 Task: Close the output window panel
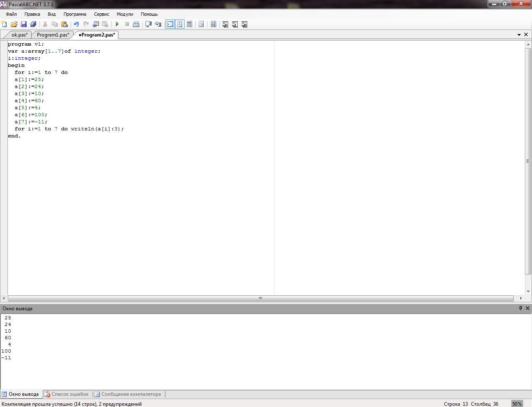[x=527, y=308]
